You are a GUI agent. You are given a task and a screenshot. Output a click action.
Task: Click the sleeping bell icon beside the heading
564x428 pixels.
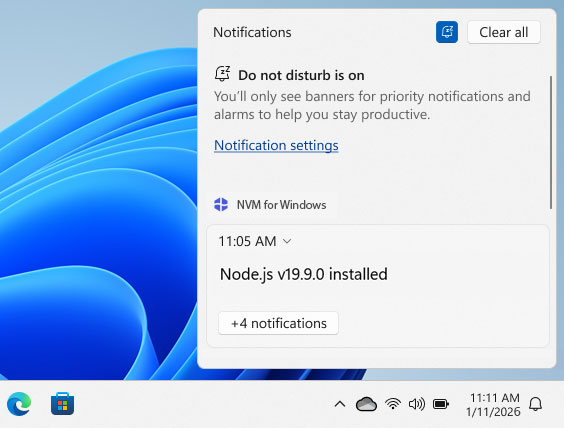coord(222,74)
